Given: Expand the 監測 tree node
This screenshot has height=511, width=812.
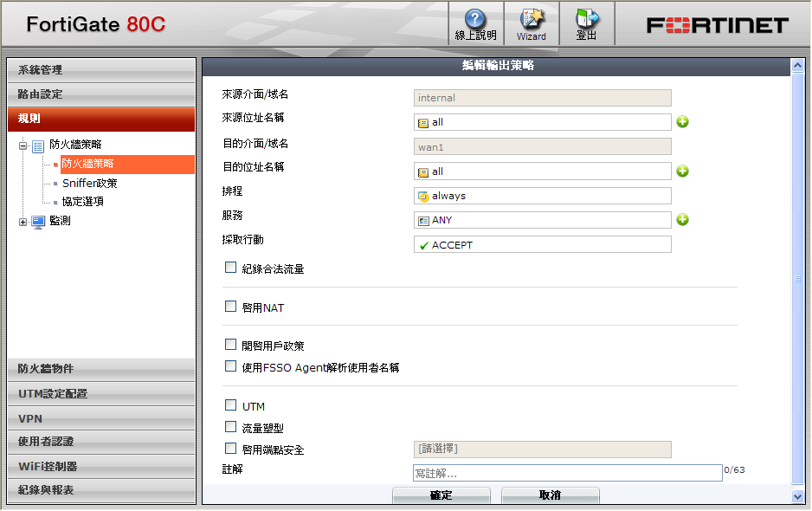Looking at the screenshot, I should coord(23,223).
